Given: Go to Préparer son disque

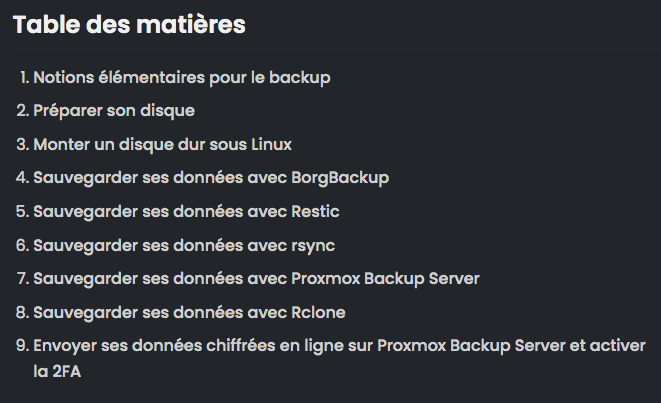Looking at the screenshot, I should 114,111.
